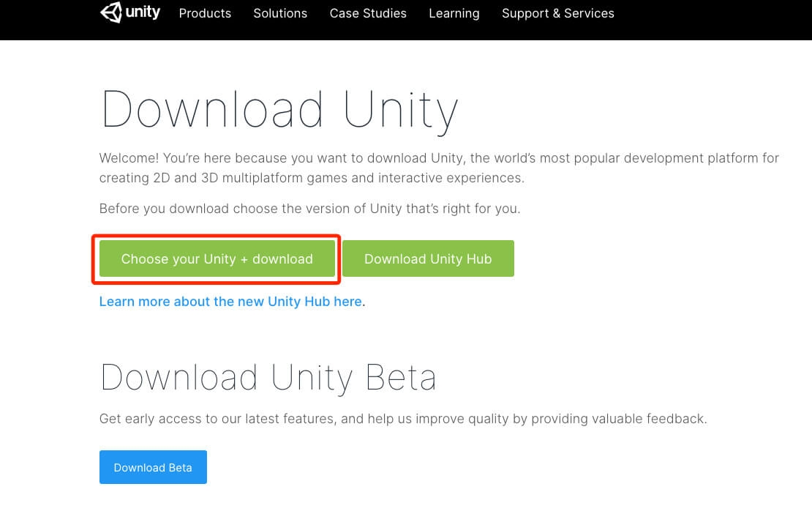
Task: Click the Welcome paragraph text
Action: 439,168
